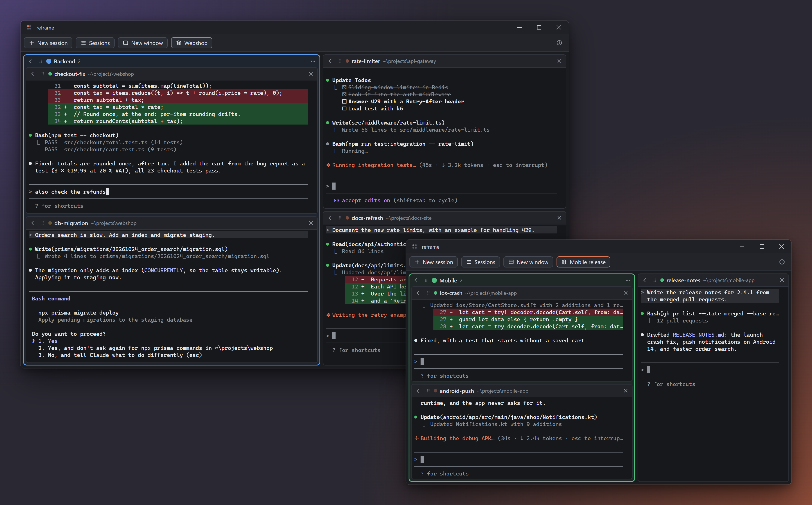
Task: Grab drag handle of rate-limiter pane
Action: click(x=340, y=61)
